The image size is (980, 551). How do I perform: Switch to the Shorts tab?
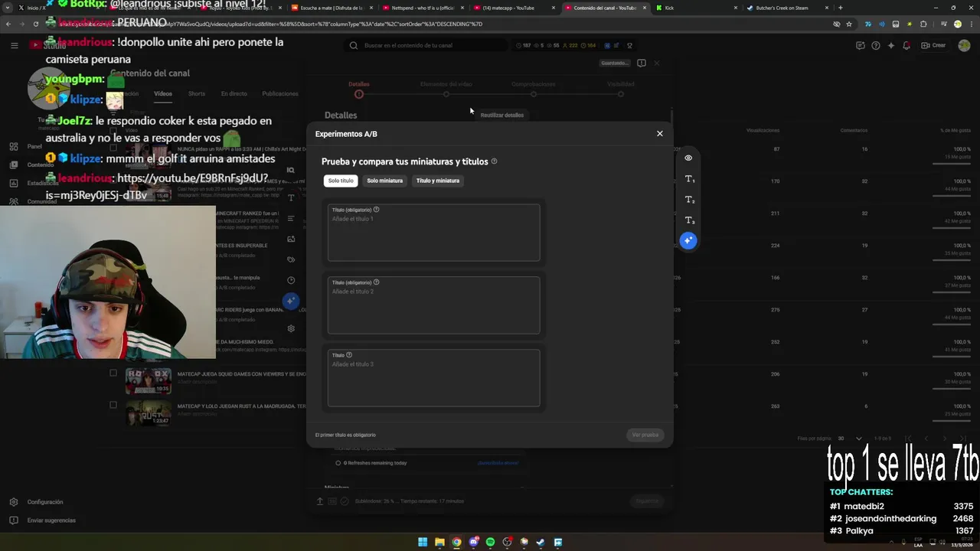197,93
